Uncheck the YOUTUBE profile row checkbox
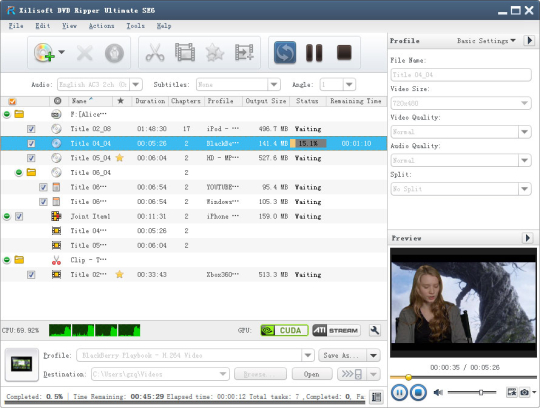The image size is (540, 408). pyautogui.click(x=43, y=187)
